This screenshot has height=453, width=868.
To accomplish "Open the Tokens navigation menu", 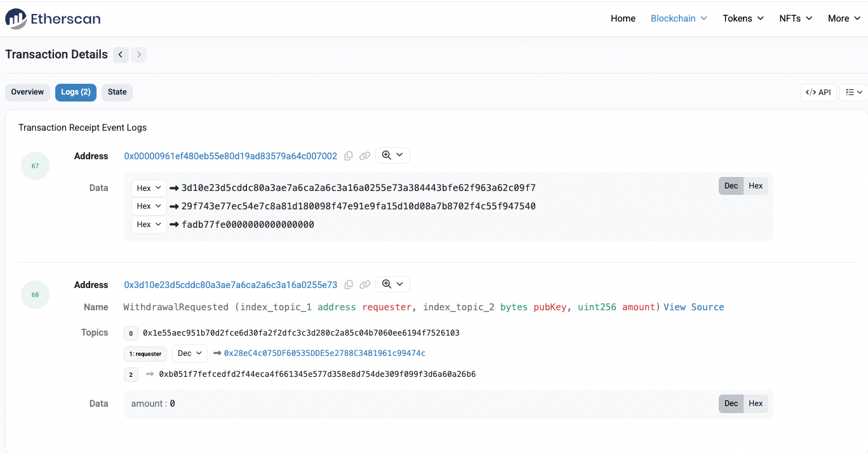I will (743, 18).
